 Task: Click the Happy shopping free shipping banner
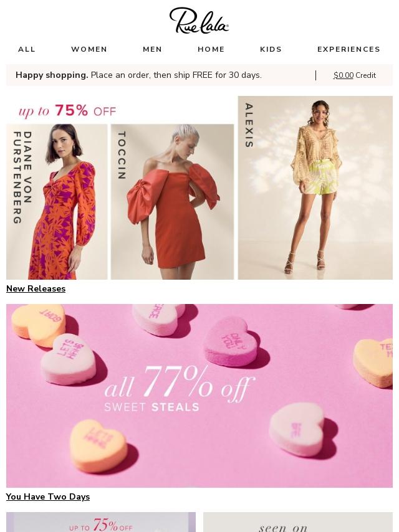click(138, 75)
